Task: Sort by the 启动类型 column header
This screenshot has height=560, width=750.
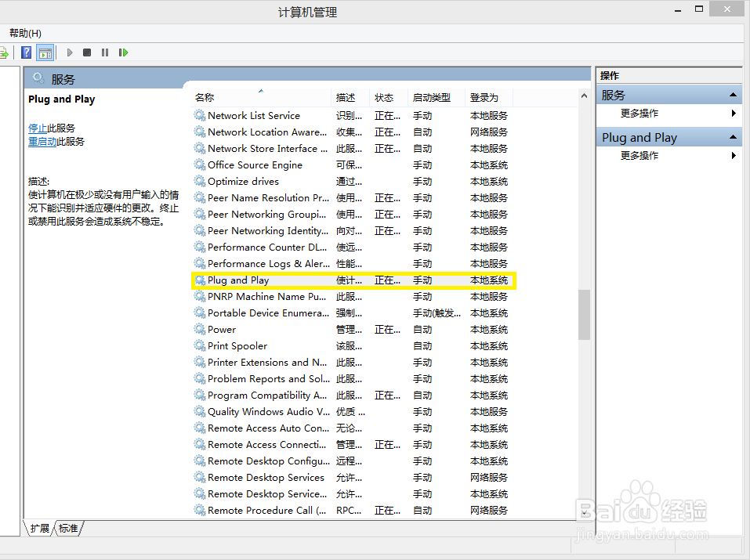Action: (436, 98)
